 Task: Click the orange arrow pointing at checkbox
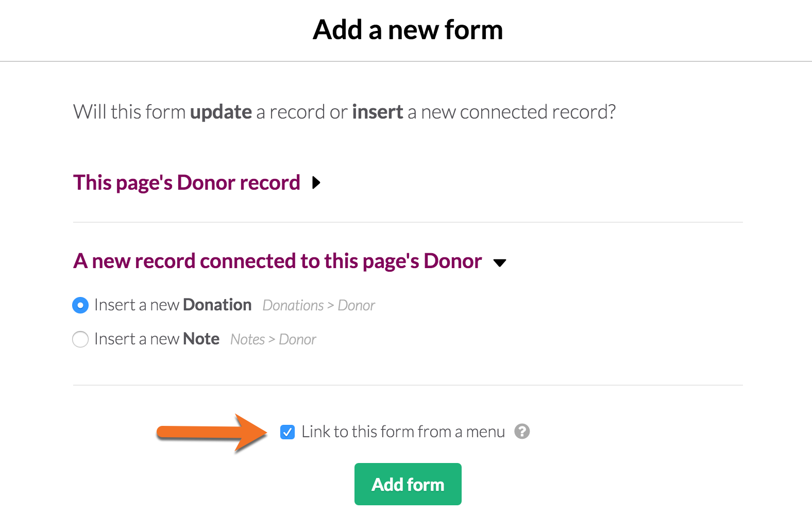212,433
